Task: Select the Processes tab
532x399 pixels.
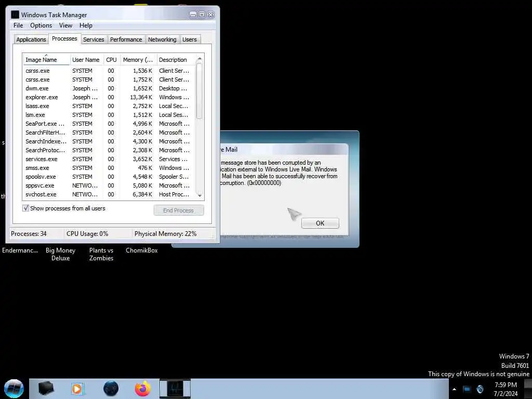Action: pyautogui.click(x=64, y=38)
